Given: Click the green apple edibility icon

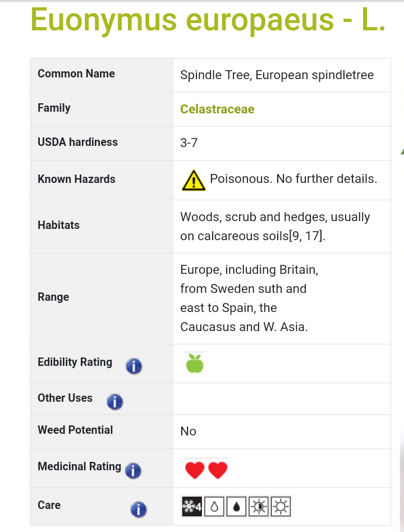Looking at the screenshot, I should [x=195, y=364].
